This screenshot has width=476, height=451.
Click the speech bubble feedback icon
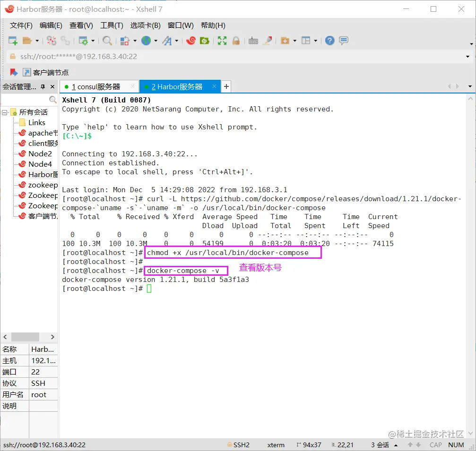[344, 41]
